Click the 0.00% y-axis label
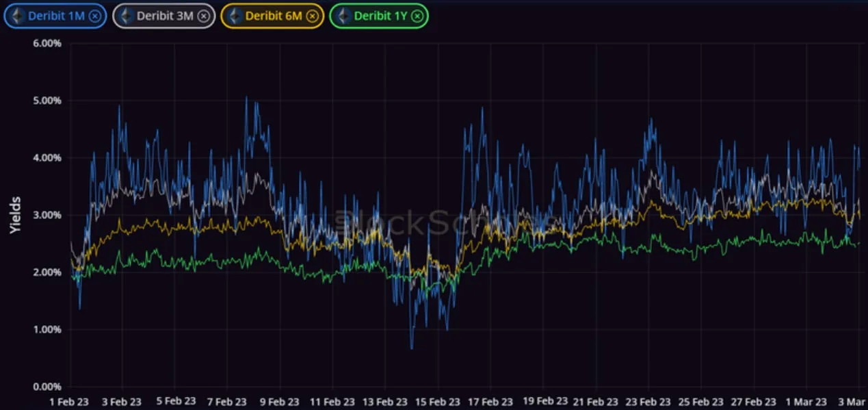Screen dimensions: 868x410 (x=48, y=387)
